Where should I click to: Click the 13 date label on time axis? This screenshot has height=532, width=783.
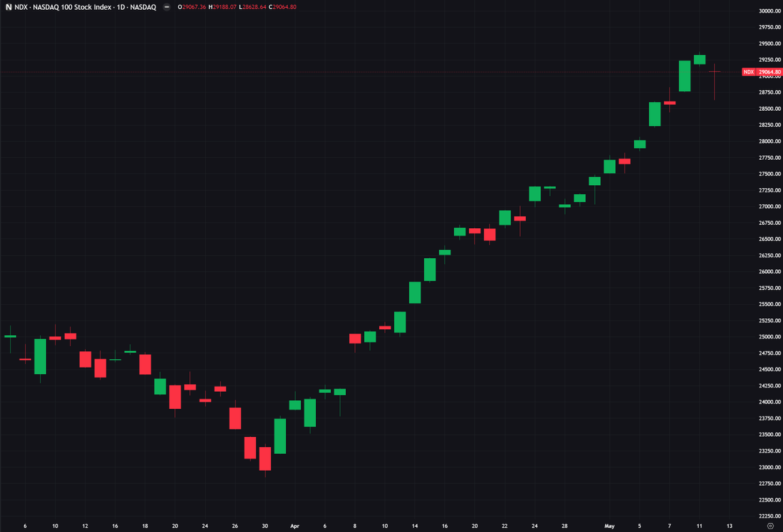729,525
